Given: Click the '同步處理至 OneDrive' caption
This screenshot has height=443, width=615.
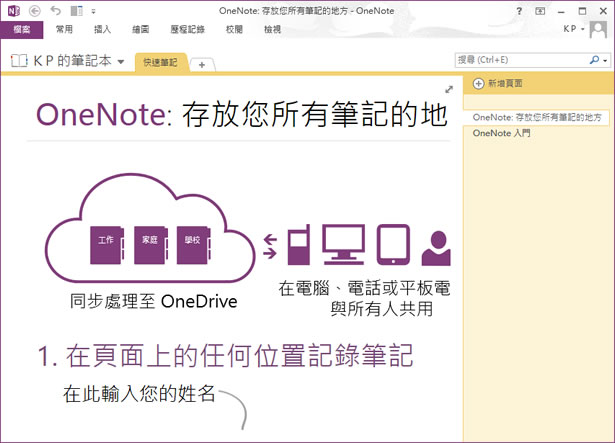Looking at the screenshot, I should (x=153, y=301).
